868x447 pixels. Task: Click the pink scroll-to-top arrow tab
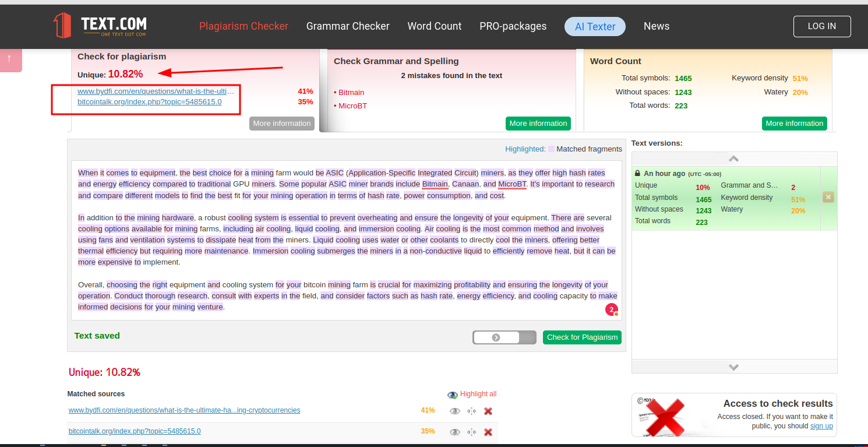click(10, 59)
